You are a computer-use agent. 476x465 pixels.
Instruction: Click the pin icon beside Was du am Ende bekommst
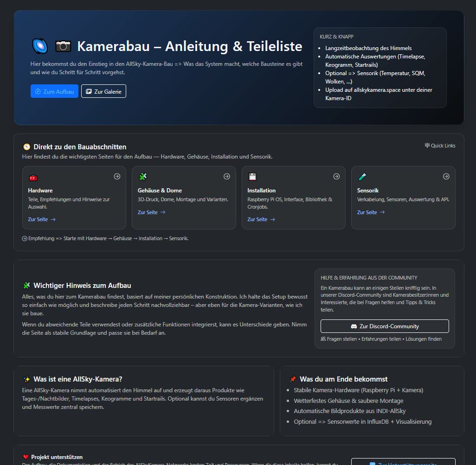(292, 379)
